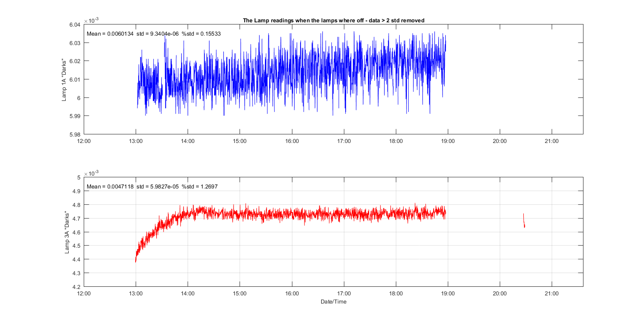Click the 5.98 y-axis tick on top plot
This screenshot has height=322, width=644.
(x=75, y=134)
